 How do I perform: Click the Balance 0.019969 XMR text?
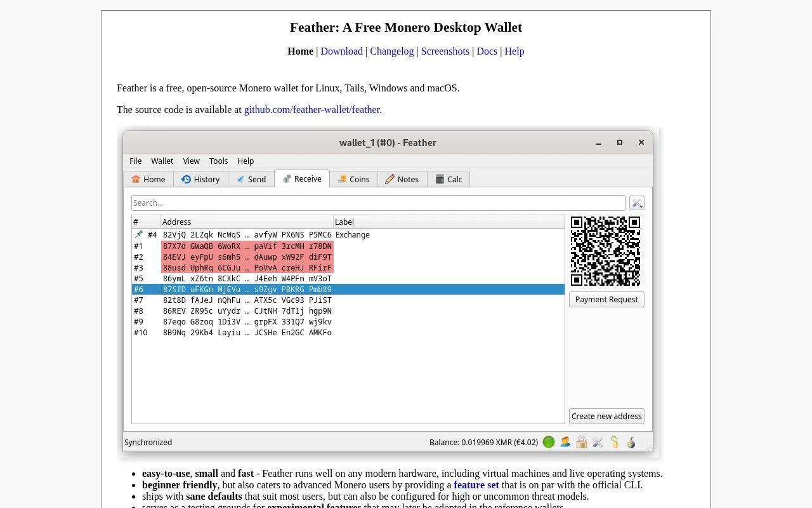pos(483,442)
